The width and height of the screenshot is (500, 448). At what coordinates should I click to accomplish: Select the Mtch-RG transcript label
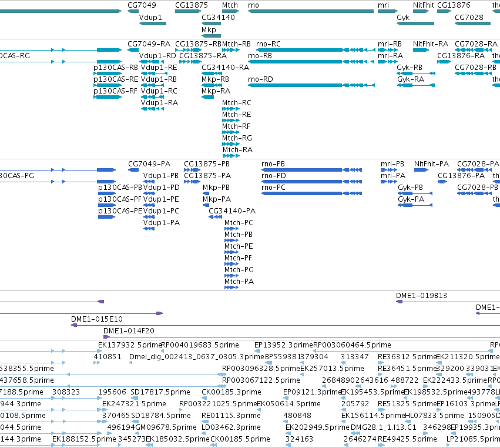(237, 138)
